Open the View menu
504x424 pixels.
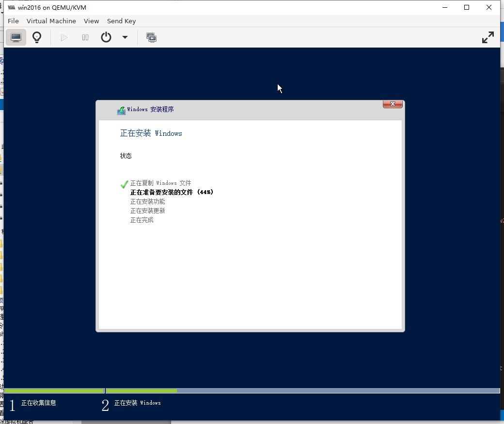[91, 21]
